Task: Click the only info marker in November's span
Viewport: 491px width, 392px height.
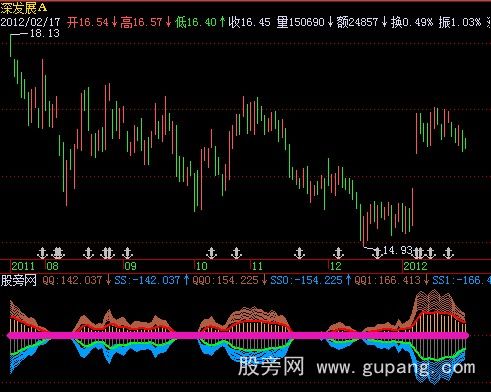Action: [299, 253]
